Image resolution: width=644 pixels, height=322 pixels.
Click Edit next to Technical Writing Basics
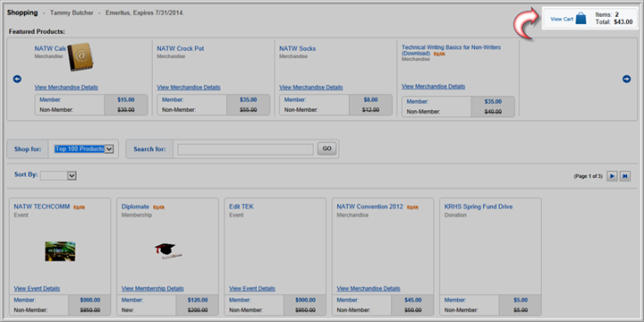coord(439,53)
